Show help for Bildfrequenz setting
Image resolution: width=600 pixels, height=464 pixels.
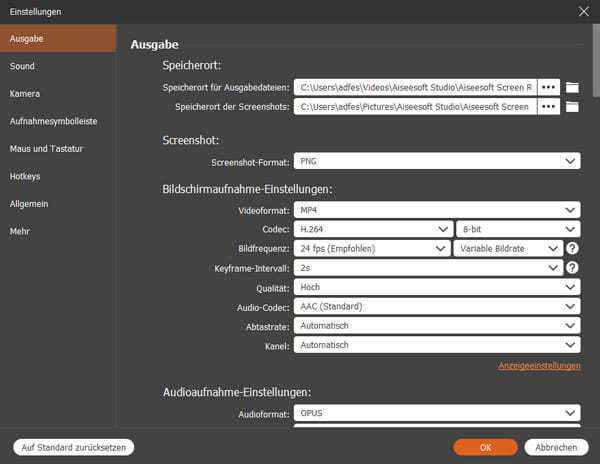(x=573, y=248)
